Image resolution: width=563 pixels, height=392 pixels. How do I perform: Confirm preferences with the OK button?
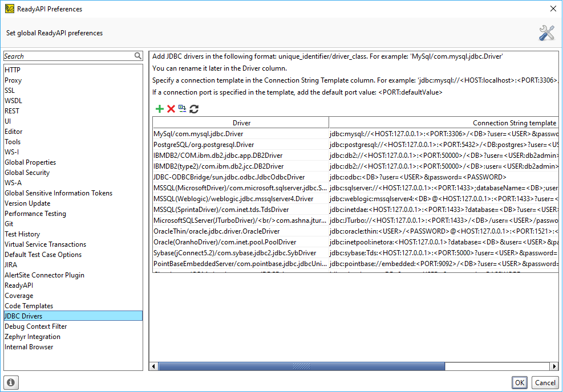point(520,383)
